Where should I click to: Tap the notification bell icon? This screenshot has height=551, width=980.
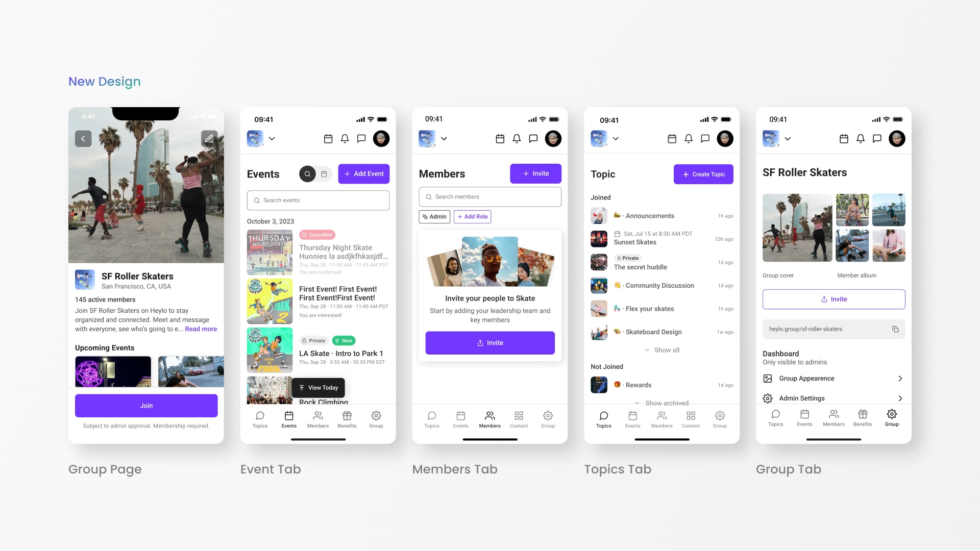[x=345, y=139]
